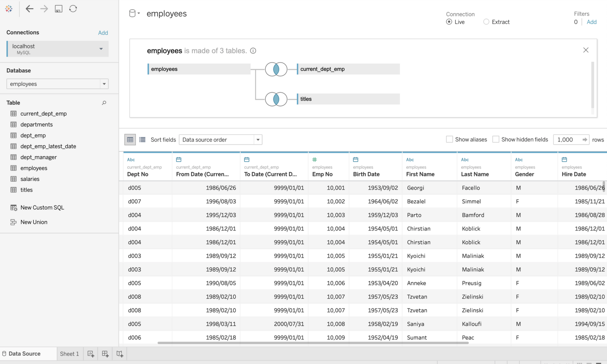Enable Show hidden fields

496,139
